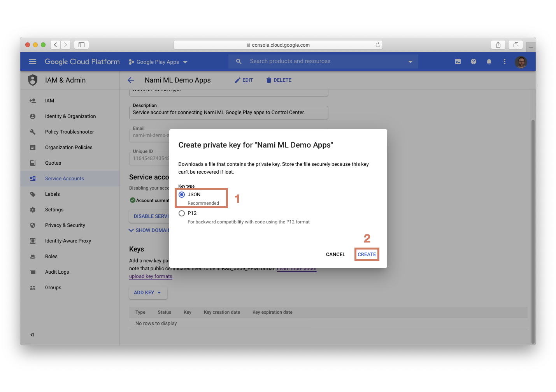
Task: Click the Groups people icon
Action: (x=33, y=288)
